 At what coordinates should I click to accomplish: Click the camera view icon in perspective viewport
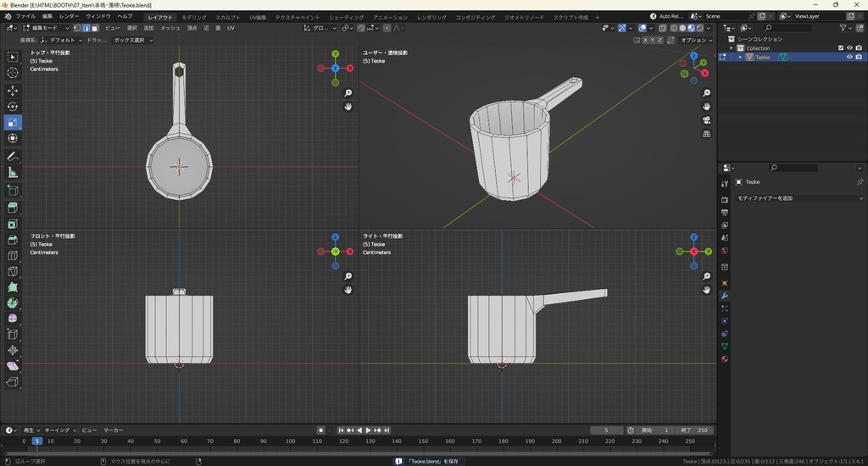coord(707,120)
